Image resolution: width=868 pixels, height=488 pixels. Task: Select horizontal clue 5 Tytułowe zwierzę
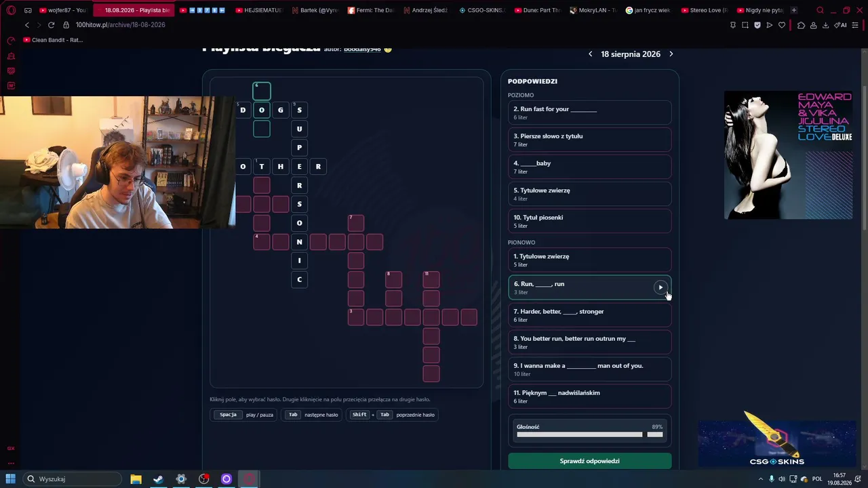point(590,194)
